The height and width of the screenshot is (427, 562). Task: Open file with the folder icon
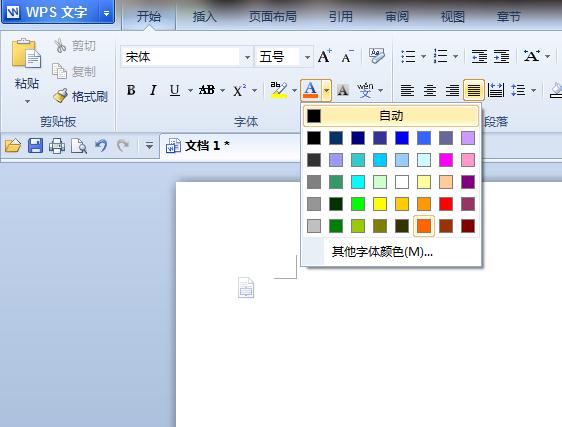coord(13,146)
